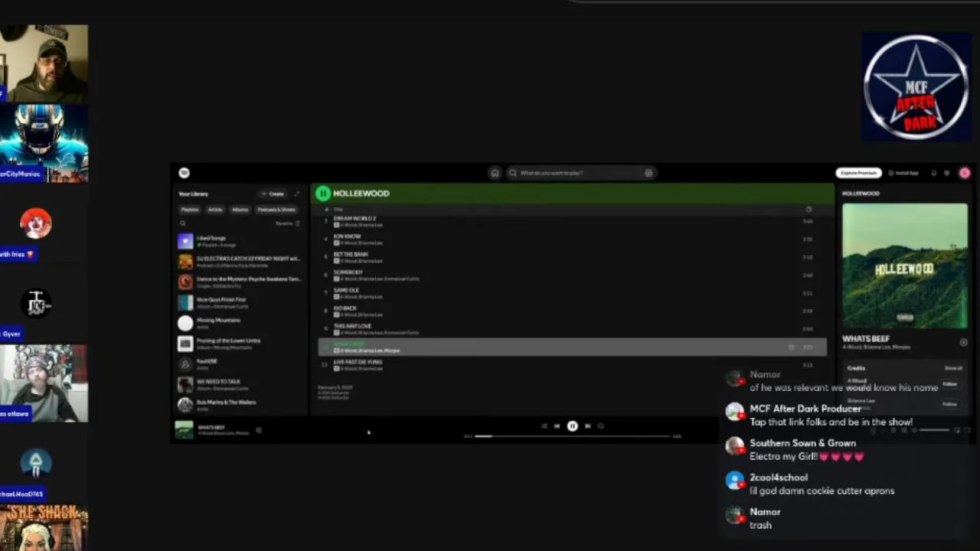Click the small album art in player bar

click(184, 430)
